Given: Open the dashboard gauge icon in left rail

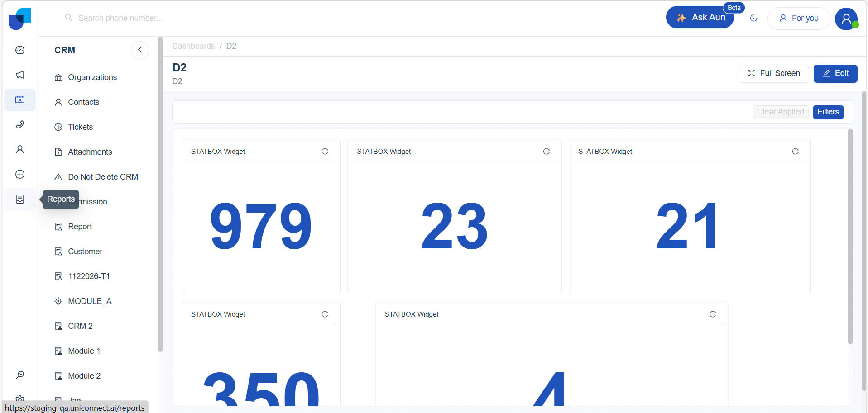Looking at the screenshot, I should pos(20,50).
